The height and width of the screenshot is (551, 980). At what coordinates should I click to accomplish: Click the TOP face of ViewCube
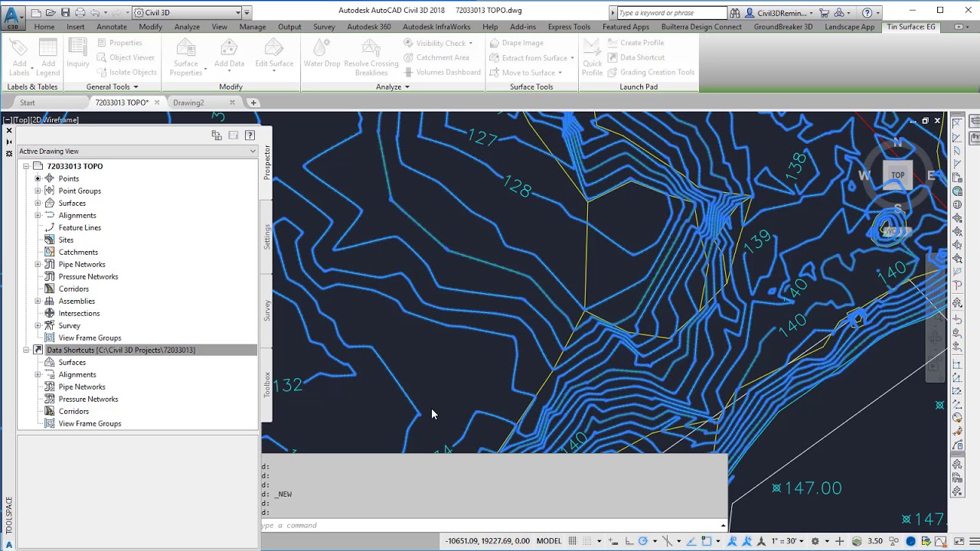(897, 175)
